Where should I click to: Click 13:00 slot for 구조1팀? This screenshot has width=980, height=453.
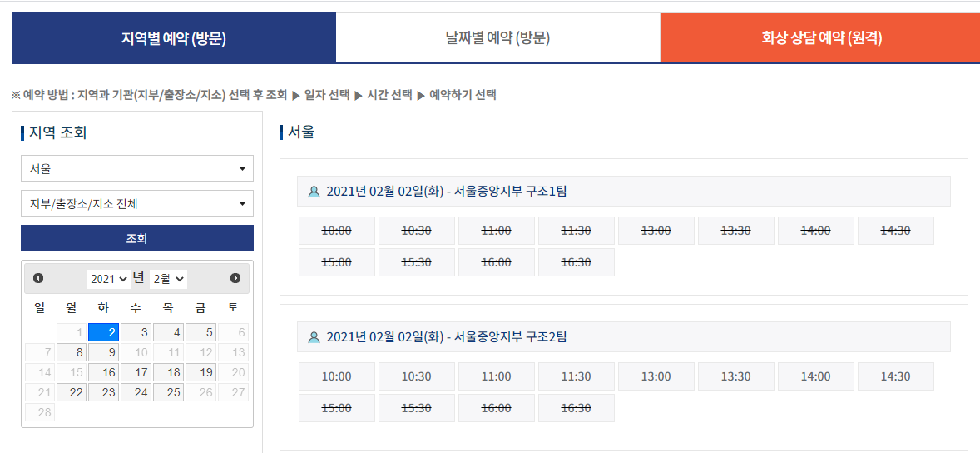point(656,231)
